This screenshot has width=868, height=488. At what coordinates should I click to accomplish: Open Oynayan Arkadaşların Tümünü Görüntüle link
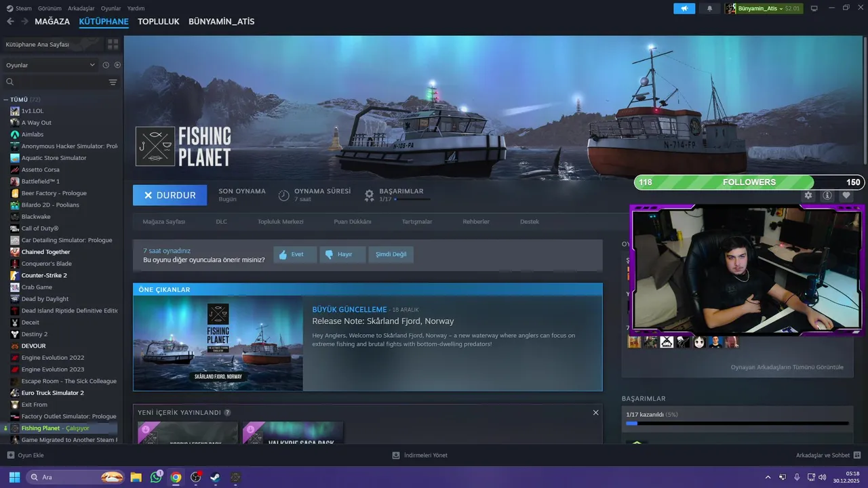[787, 367]
